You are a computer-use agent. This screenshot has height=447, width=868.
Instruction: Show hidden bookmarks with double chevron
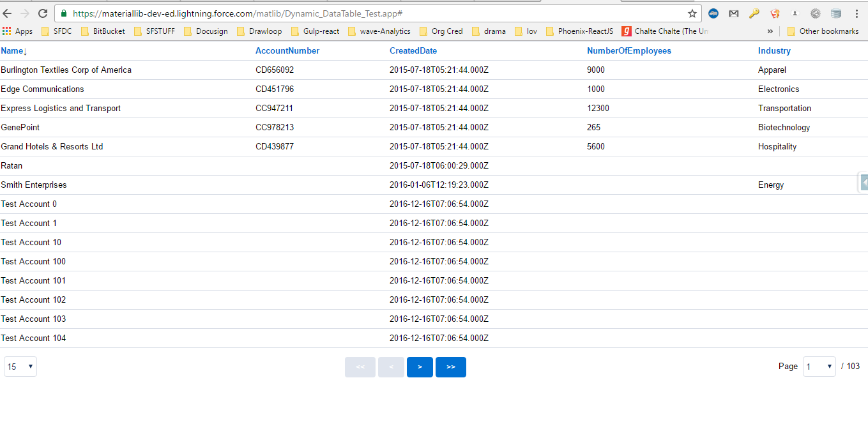coord(770,31)
